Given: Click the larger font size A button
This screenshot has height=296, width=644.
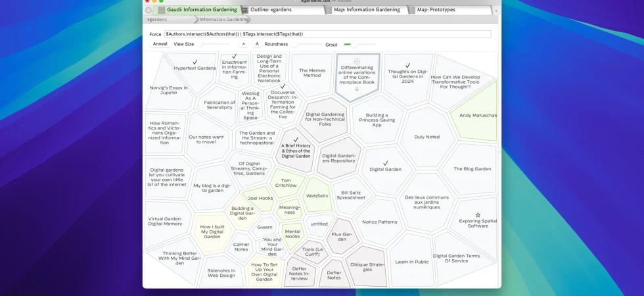Looking at the screenshot, I should (257, 44).
